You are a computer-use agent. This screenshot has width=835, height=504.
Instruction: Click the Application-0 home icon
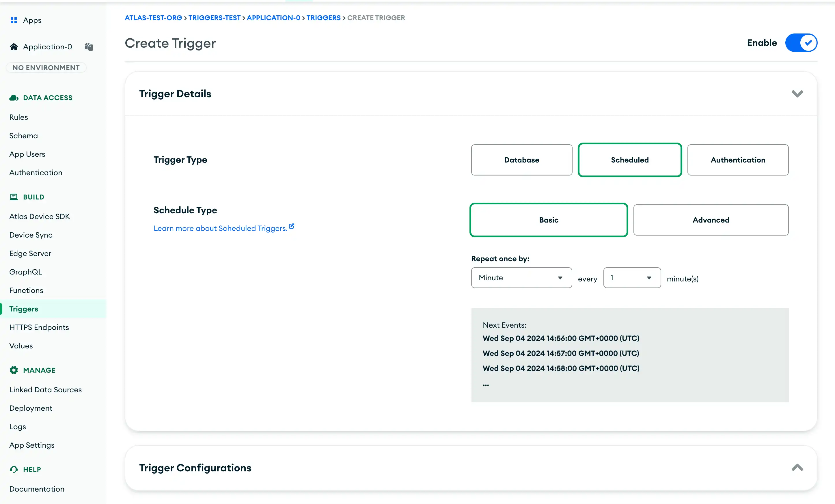[14, 46]
